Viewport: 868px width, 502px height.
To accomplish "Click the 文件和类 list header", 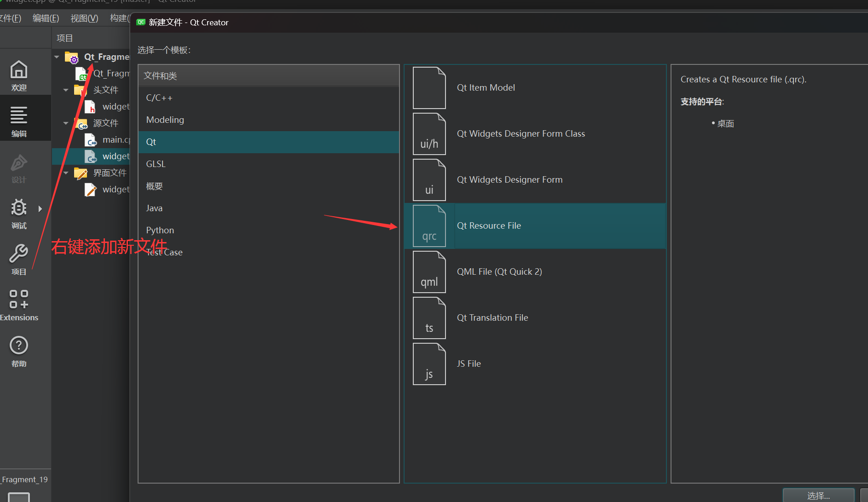I will 269,76.
